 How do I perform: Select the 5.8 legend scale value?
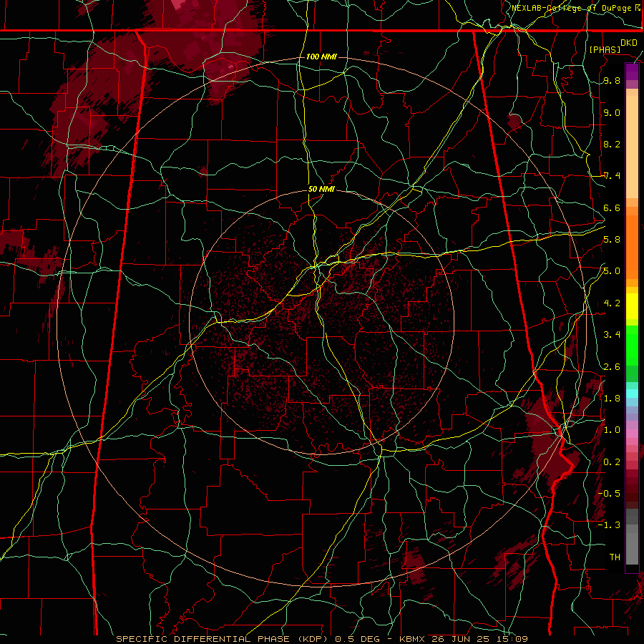612,240
